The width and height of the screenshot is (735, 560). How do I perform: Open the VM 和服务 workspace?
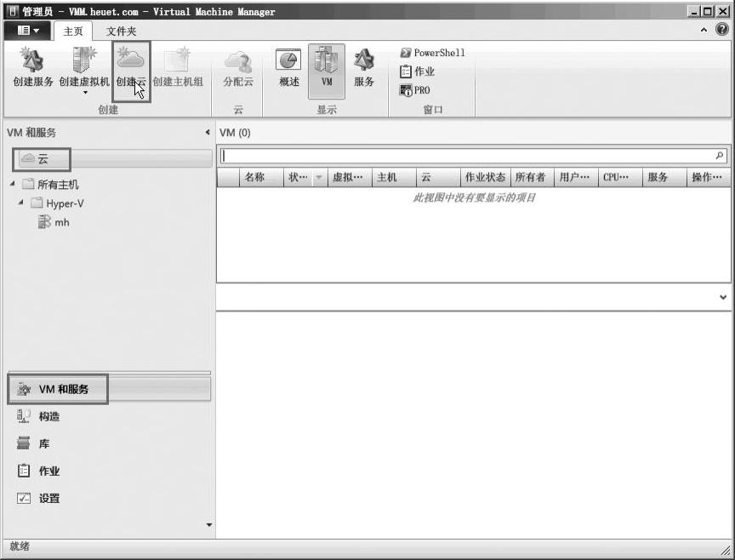click(109, 389)
